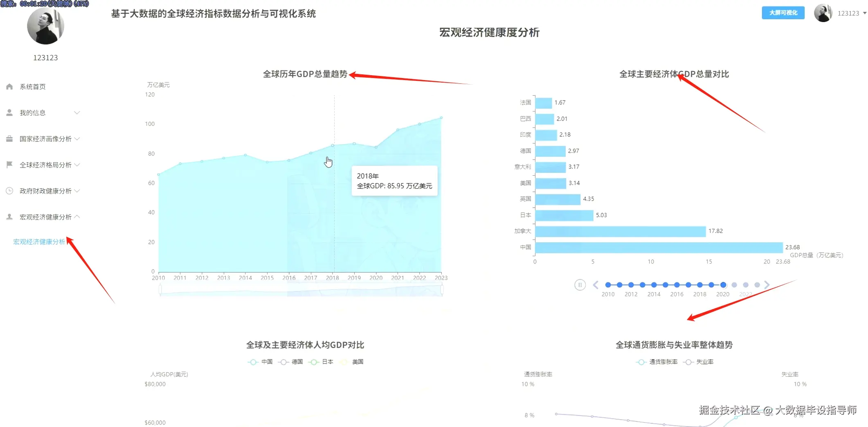The height and width of the screenshot is (427, 868).
Task: Pause the timeline playback in GDP comparison chart
Action: point(580,285)
